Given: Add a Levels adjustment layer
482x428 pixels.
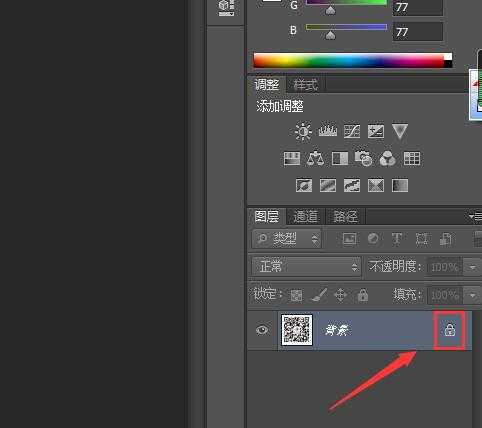Looking at the screenshot, I should pyautogui.click(x=328, y=131).
